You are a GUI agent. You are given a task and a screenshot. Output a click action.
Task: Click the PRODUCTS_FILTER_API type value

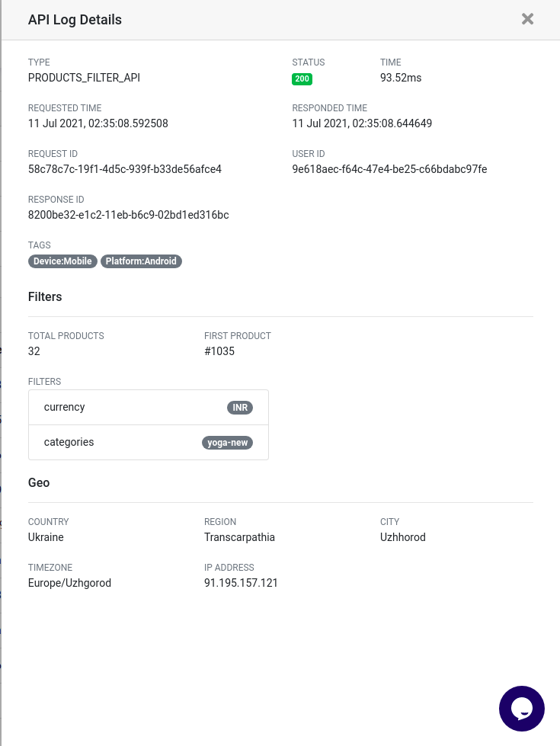coord(85,78)
